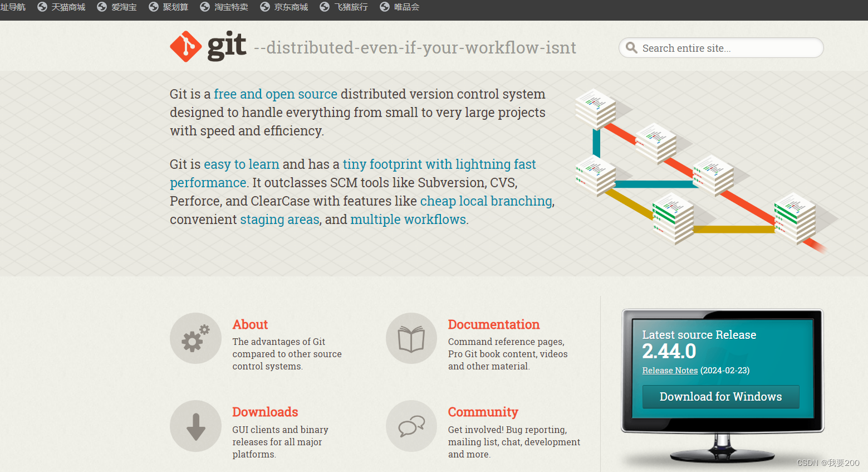
Task: Open the Documentation book icon
Action: (x=411, y=338)
